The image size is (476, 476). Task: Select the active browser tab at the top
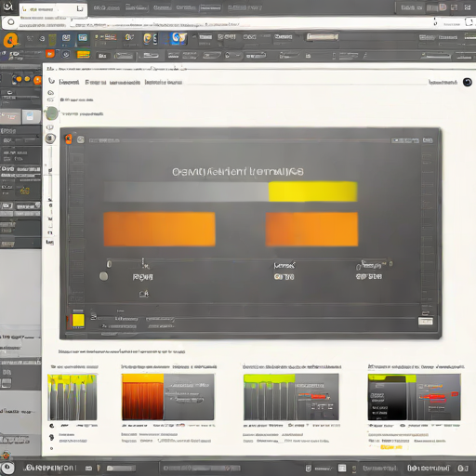(x=53, y=9)
